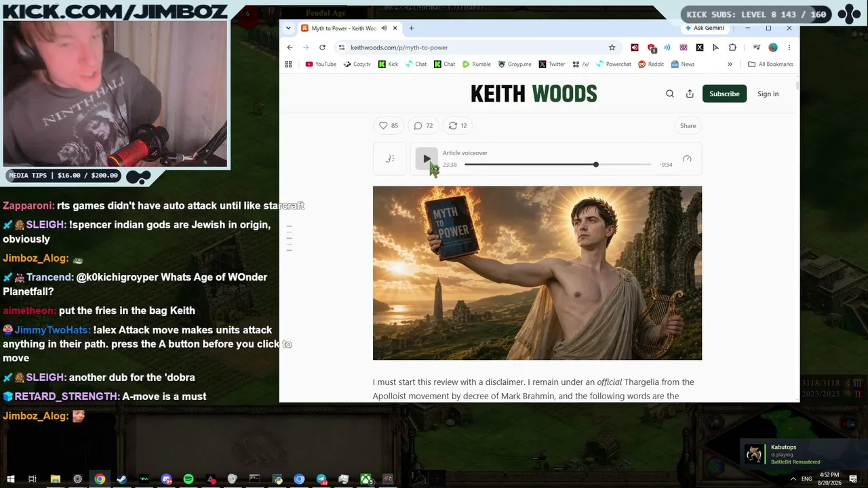Viewport: 868px width, 488px height.
Task: Click the table-of-contents lines beside the article
Action: (x=289, y=238)
